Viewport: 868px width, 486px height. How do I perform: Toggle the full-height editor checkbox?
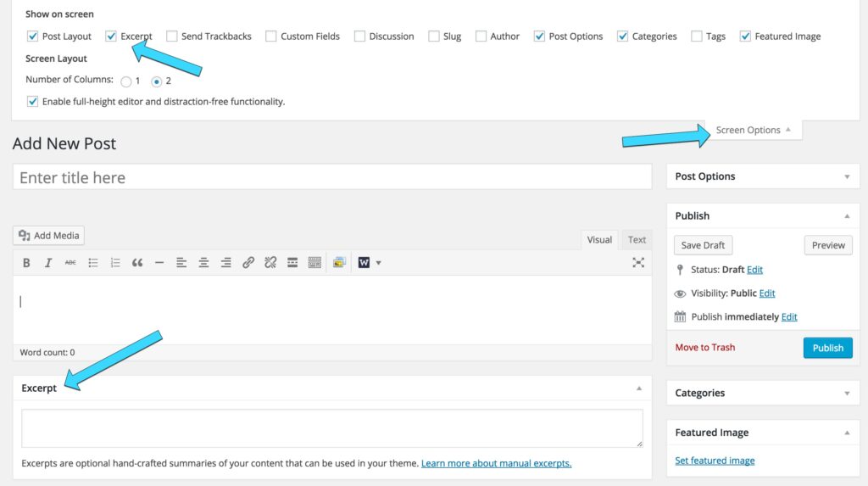click(x=32, y=102)
